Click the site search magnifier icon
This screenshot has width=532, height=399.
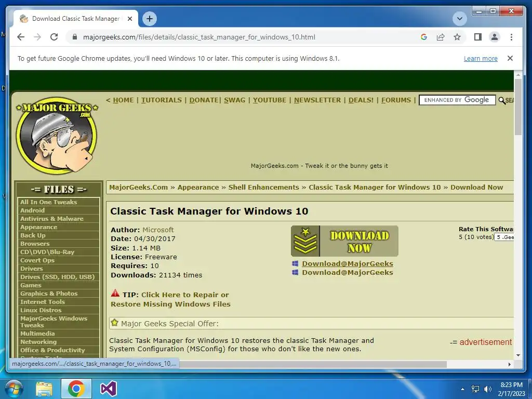coord(502,100)
